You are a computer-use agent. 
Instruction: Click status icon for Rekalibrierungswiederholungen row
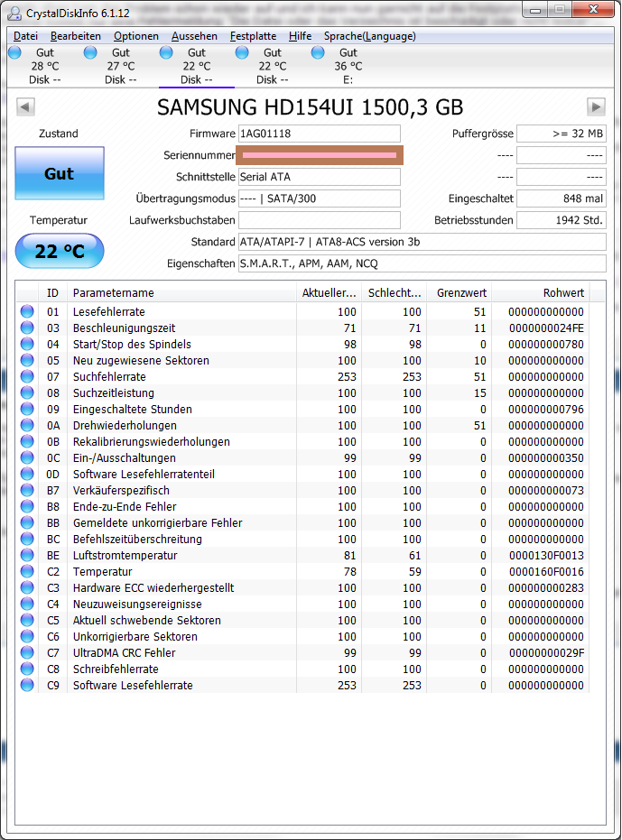tap(27, 441)
